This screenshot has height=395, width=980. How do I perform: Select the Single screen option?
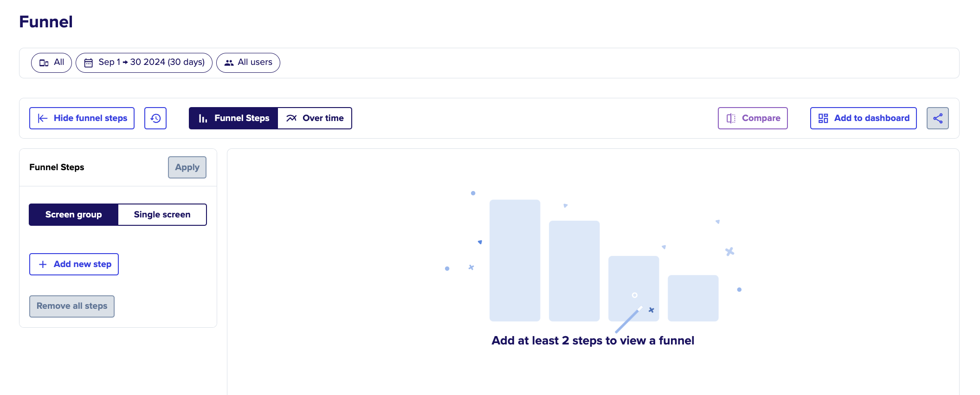pos(162,215)
